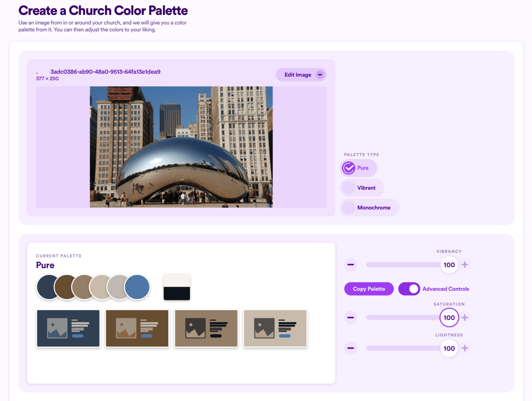
Task: Decrease vibrancy with the minus icon
Action: (x=351, y=265)
